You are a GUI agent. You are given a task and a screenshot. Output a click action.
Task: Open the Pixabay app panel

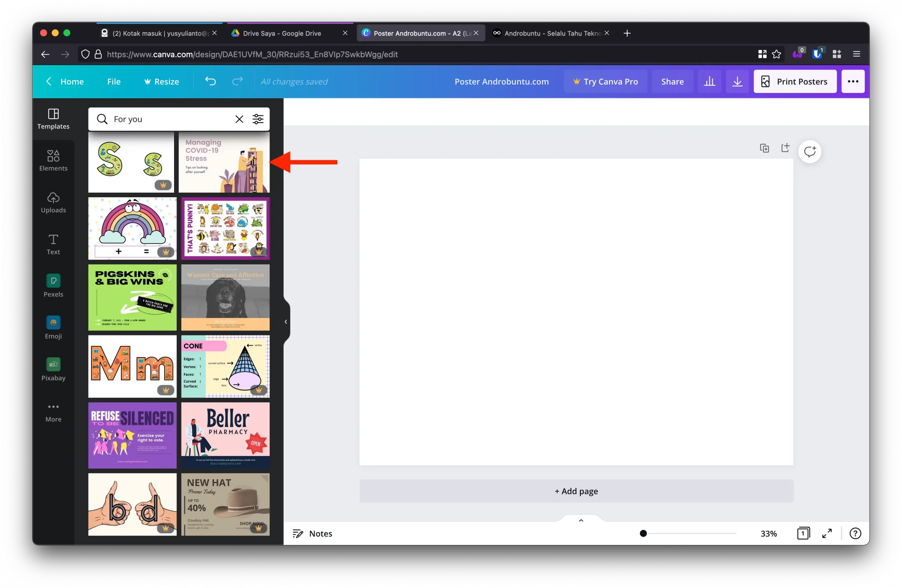53,370
